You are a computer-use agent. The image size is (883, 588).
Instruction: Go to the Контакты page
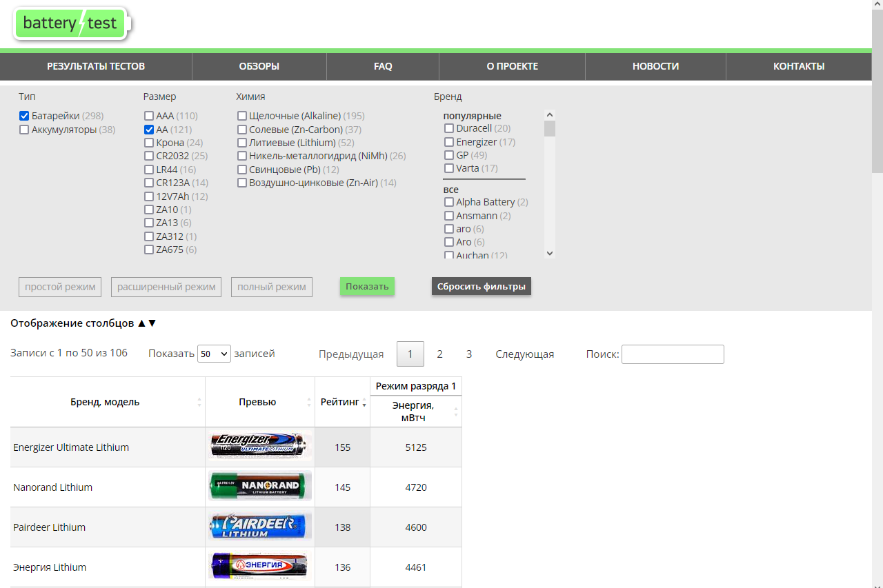(799, 67)
